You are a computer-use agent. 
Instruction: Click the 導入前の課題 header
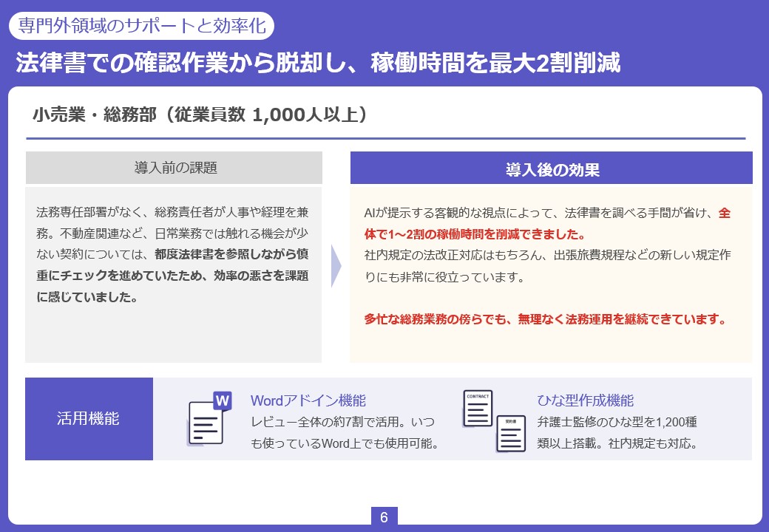click(175, 168)
